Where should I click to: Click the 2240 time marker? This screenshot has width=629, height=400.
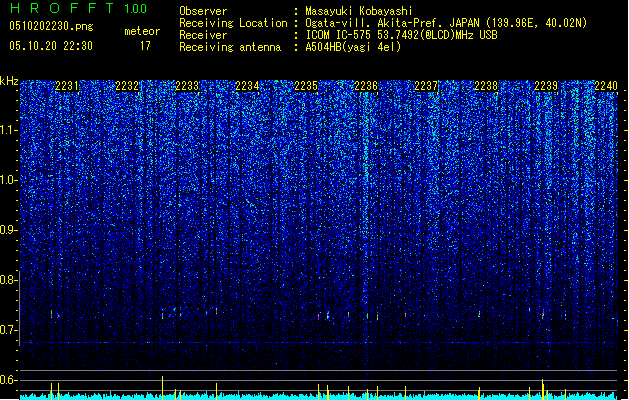click(606, 86)
